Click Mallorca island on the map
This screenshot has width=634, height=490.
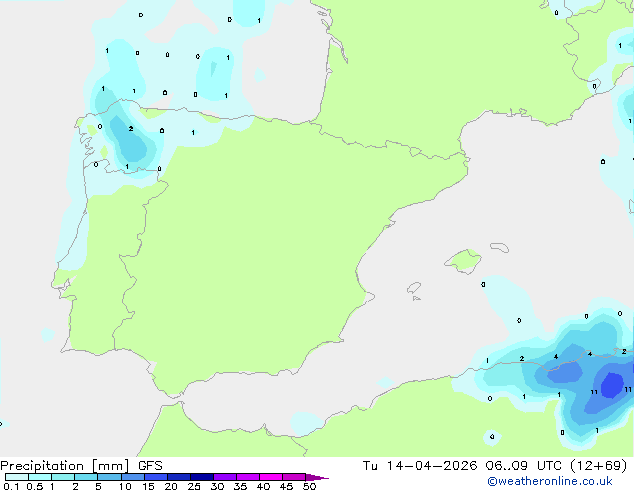[x=463, y=261]
